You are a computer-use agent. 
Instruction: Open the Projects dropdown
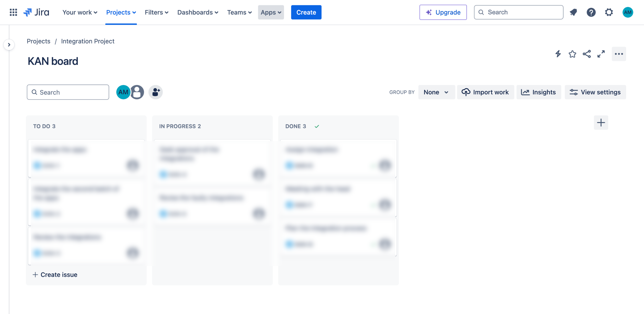121,12
